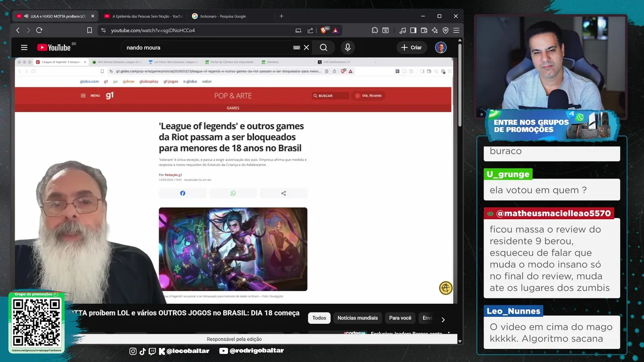Click the video title 'proíbem LOL e vários OUTROS JOGOS'

pos(185,313)
